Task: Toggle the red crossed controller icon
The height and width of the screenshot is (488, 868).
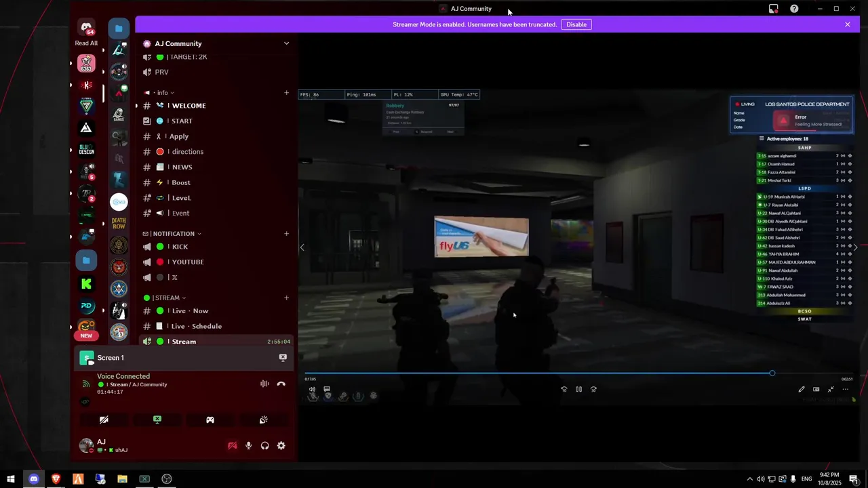Action: tap(232, 445)
